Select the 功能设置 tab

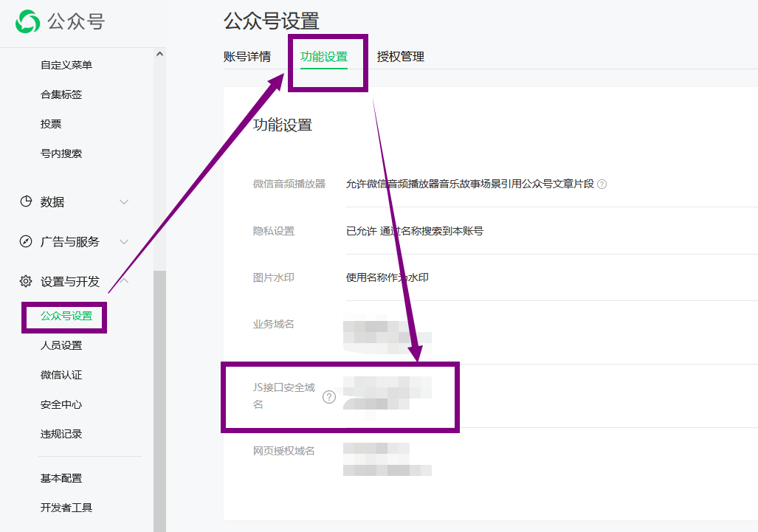pyautogui.click(x=324, y=57)
